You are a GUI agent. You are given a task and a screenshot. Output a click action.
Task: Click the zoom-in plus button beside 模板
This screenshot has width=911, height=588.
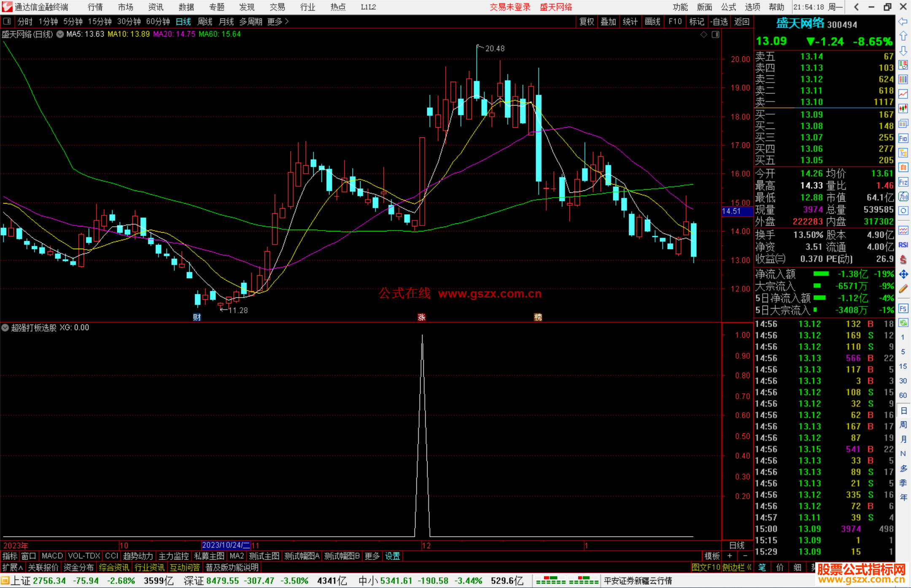point(730,556)
